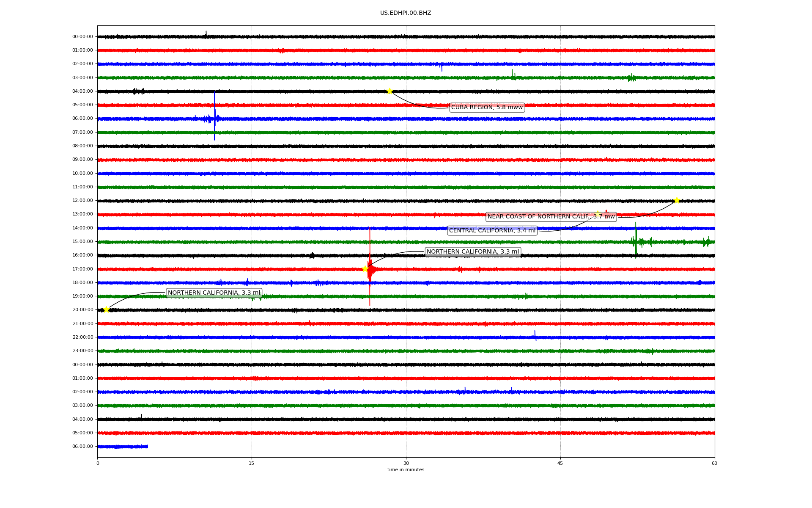Click the yellow star on the 12:00:00 trace
This screenshot has height=508, width=812.
click(x=676, y=200)
